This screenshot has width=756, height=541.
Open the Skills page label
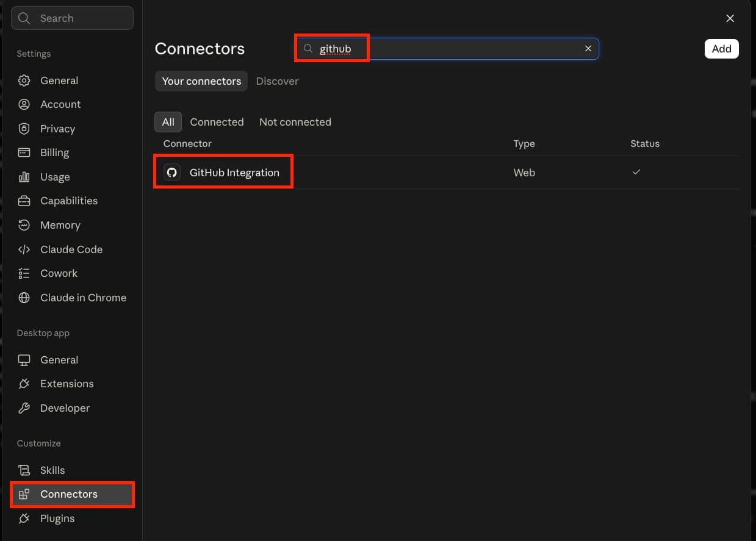(x=52, y=470)
